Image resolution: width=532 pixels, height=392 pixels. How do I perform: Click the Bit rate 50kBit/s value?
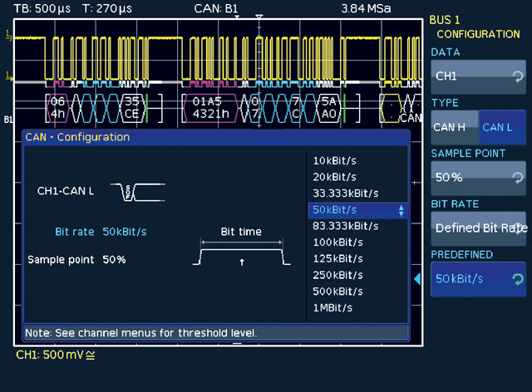point(125,232)
